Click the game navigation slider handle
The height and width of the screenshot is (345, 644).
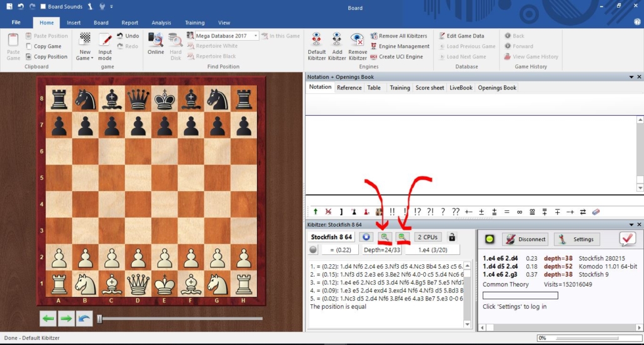click(99, 319)
